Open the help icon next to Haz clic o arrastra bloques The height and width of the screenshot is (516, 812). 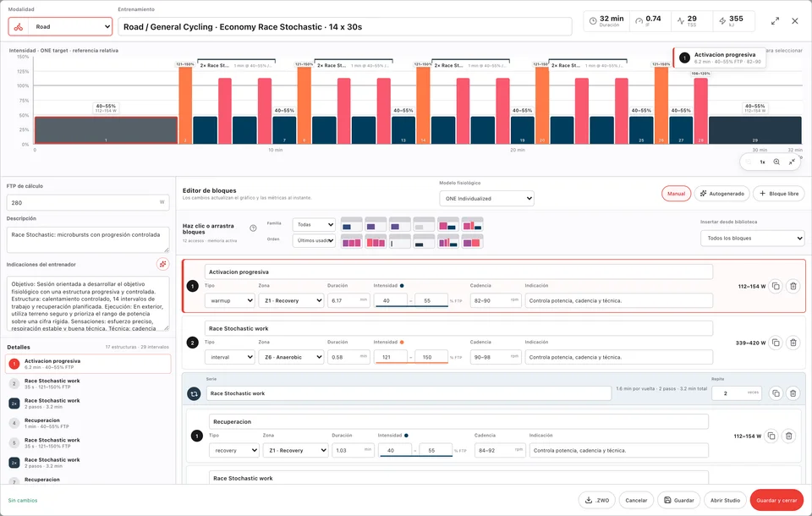coord(253,228)
